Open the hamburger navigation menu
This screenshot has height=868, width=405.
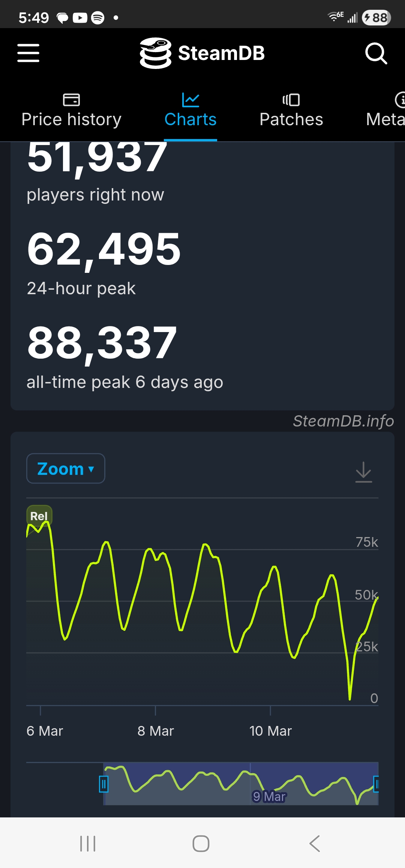(28, 53)
